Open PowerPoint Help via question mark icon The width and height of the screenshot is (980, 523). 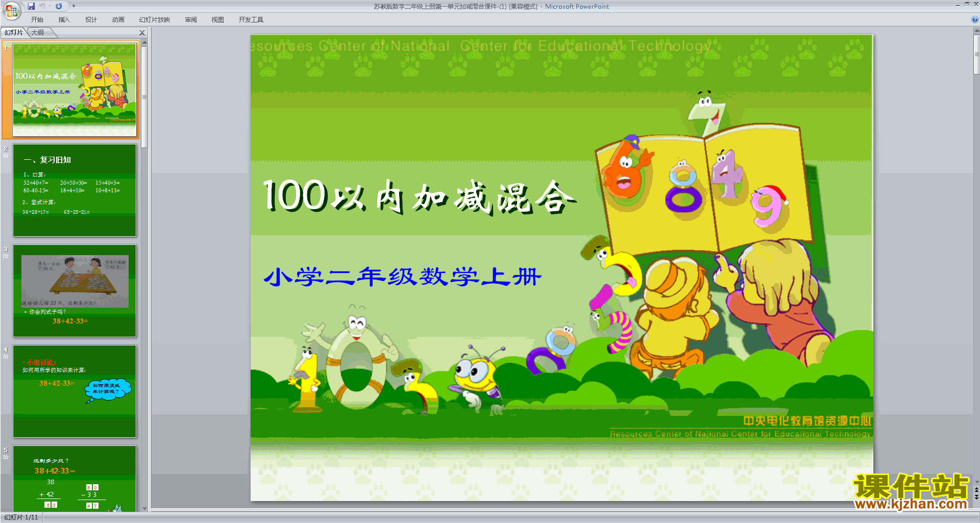pos(975,20)
